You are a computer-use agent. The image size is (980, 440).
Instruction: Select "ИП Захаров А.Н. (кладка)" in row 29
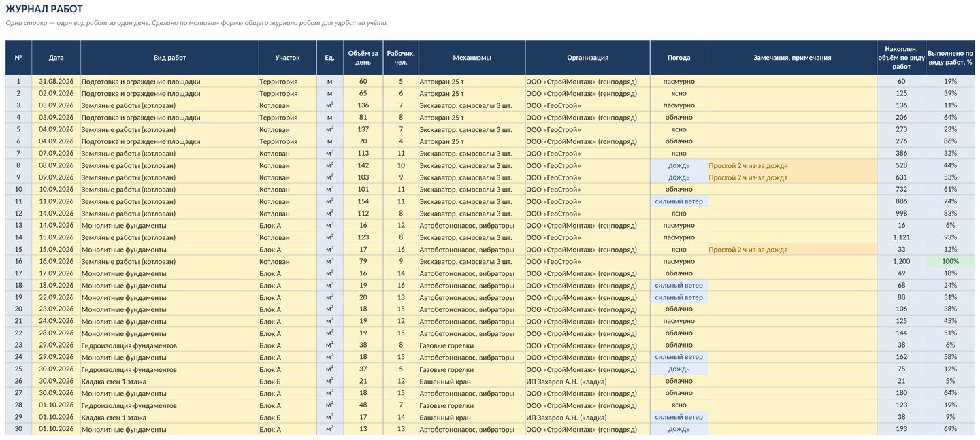coord(566,418)
